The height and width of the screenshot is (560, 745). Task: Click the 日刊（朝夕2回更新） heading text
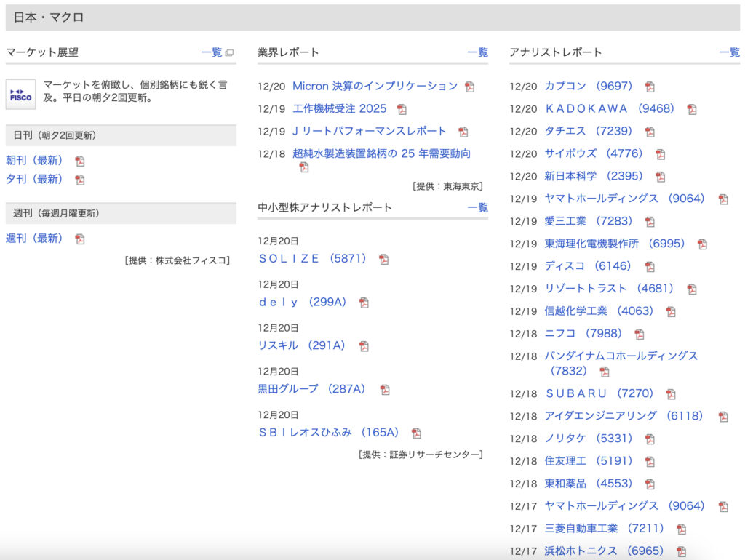click(x=55, y=136)
